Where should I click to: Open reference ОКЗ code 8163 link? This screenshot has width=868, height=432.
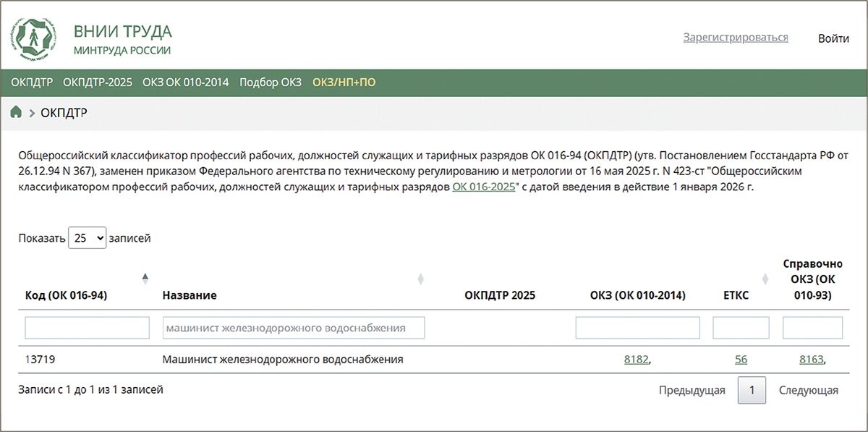(811, 359)
